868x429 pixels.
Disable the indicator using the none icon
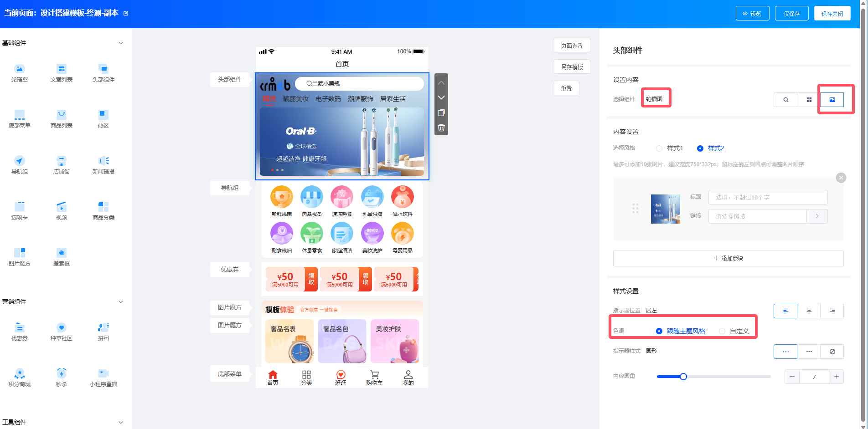(832, 352)
